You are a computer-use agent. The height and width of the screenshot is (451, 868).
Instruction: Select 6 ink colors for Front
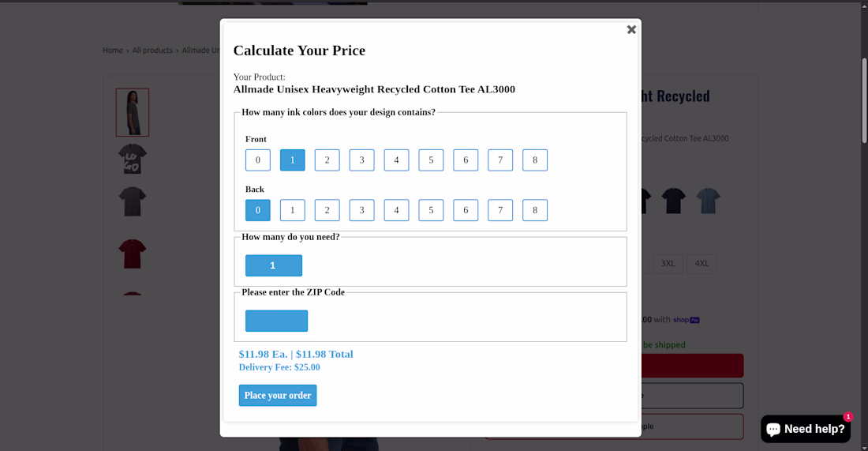(x=466, y=160)
